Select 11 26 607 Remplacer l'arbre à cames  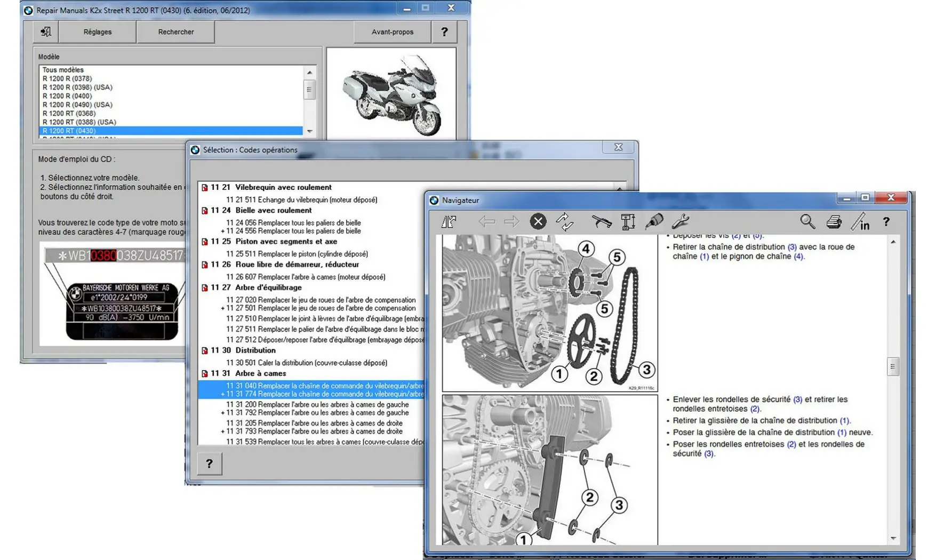point(306,277)
